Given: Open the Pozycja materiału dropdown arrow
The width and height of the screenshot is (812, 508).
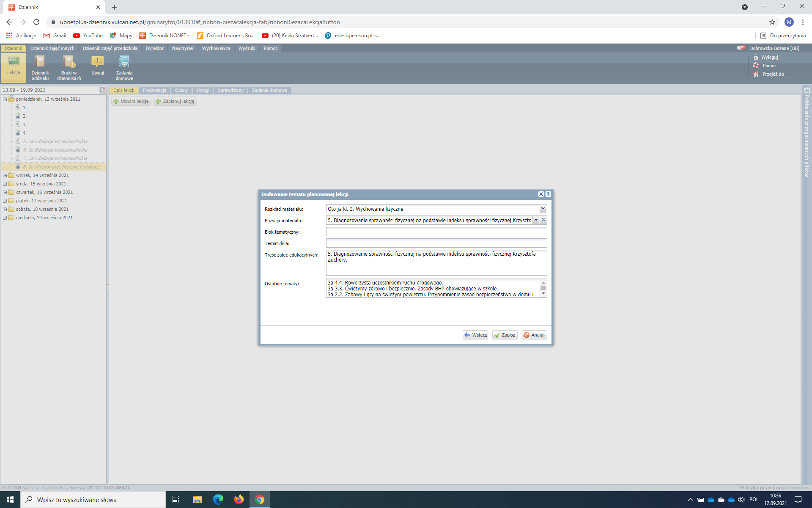Looking at the screenshot, I should [x=536, y=220].
